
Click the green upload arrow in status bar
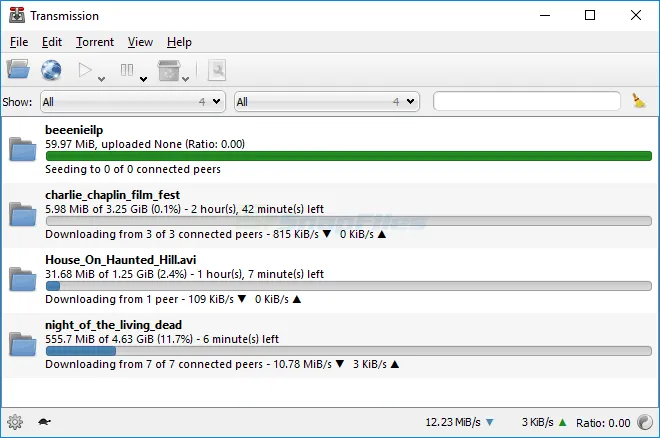tap(562, 422)
